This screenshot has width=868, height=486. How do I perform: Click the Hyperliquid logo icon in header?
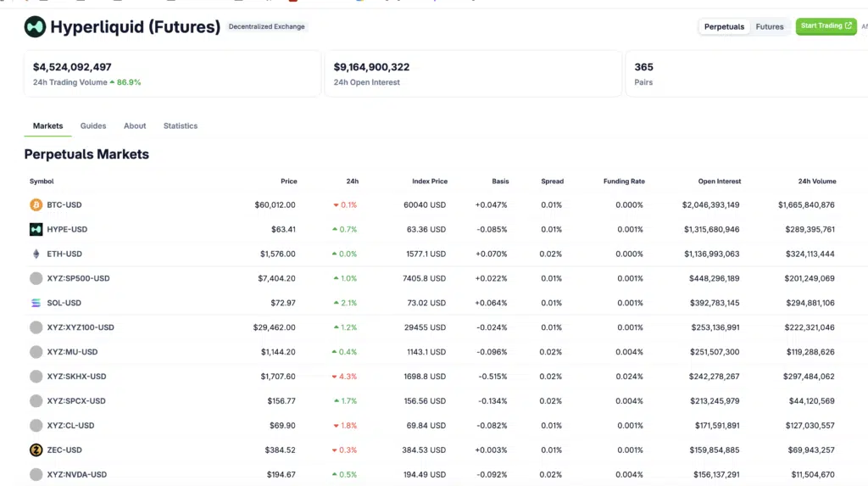[35, 26]
